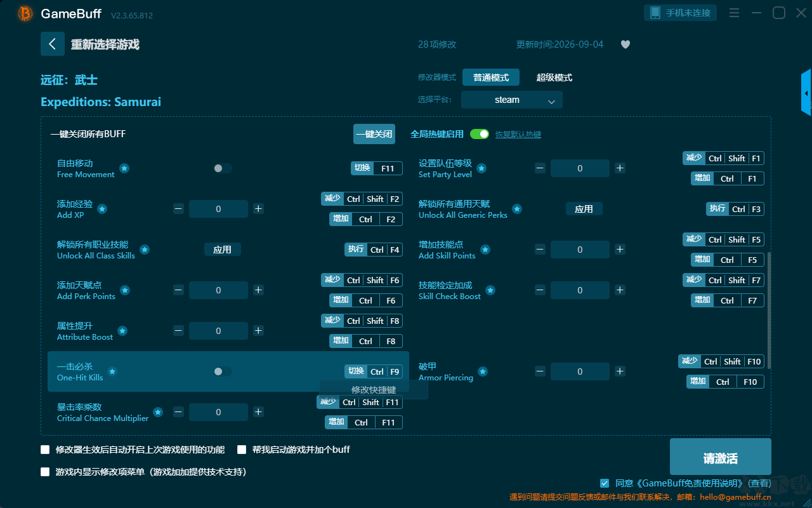Click the Add XP value field
This screenshot has width=812, height=508.
[x=218, y=209]
